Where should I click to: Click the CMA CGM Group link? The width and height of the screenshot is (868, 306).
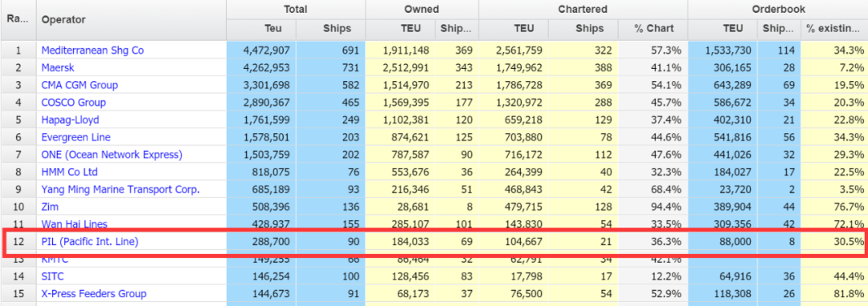tap(80, 85)
